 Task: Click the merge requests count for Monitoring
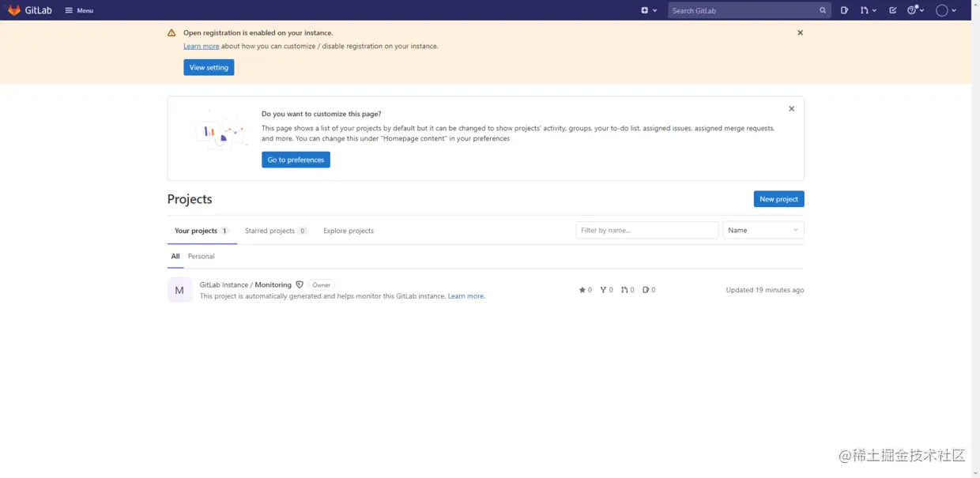[x=628, y=290]
